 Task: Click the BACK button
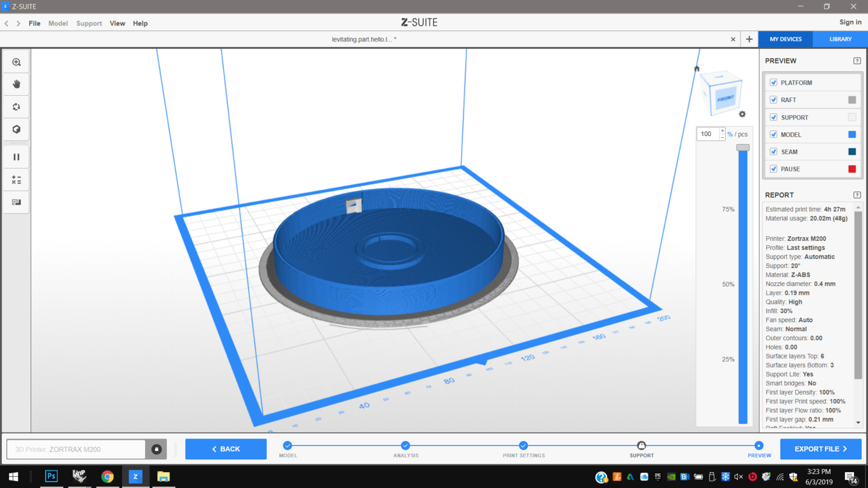tap(226, 449)
